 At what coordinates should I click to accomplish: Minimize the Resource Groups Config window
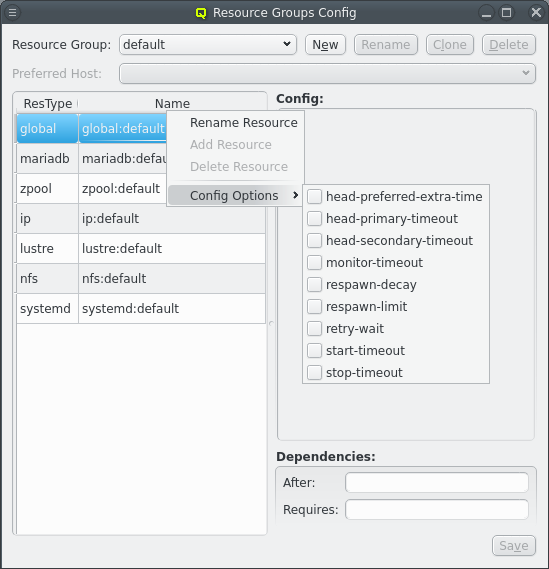(486, 13)
